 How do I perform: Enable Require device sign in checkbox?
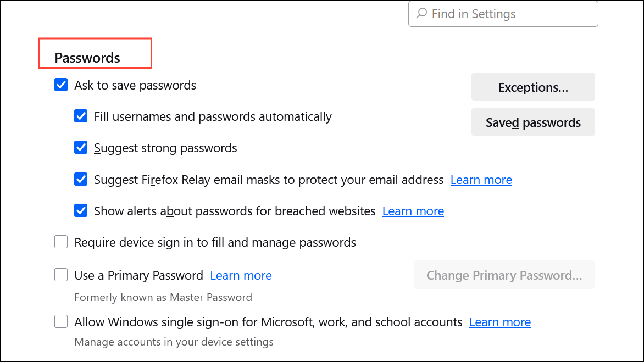tap(61, 242)
